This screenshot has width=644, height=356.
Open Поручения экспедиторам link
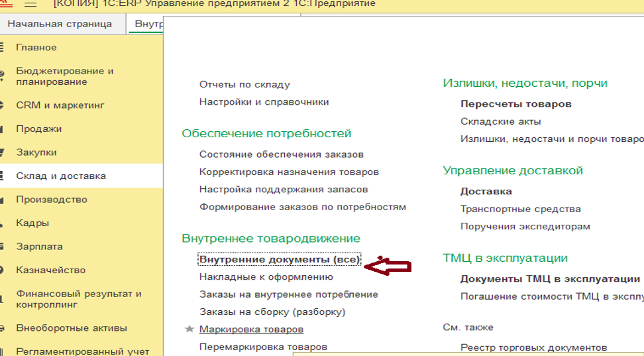click(525, 227)
